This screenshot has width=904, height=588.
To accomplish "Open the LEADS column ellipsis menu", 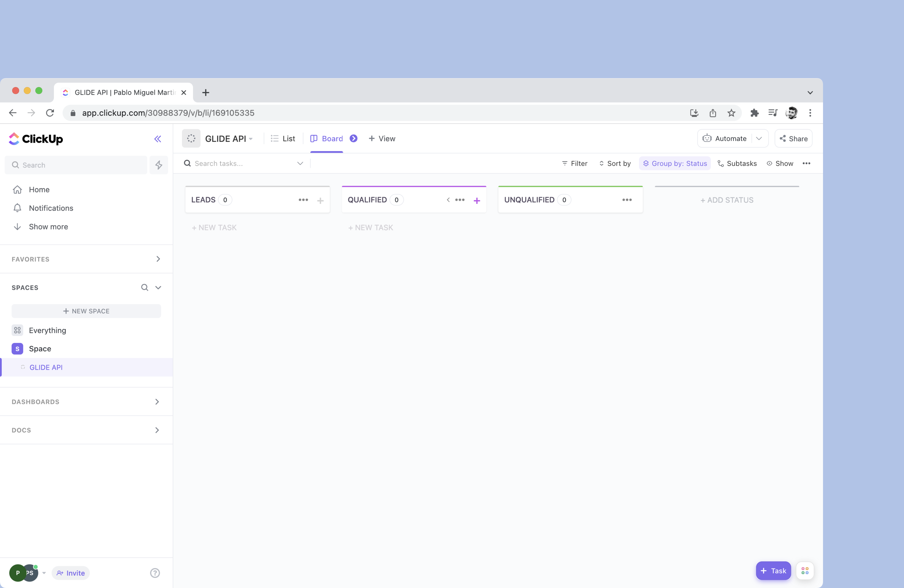I will 303,200.
